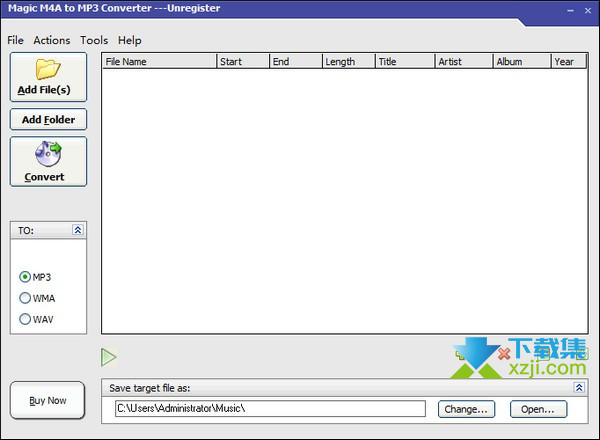Open the Tools menu
This screenshot has width=600, height=440.
[94, 40]
